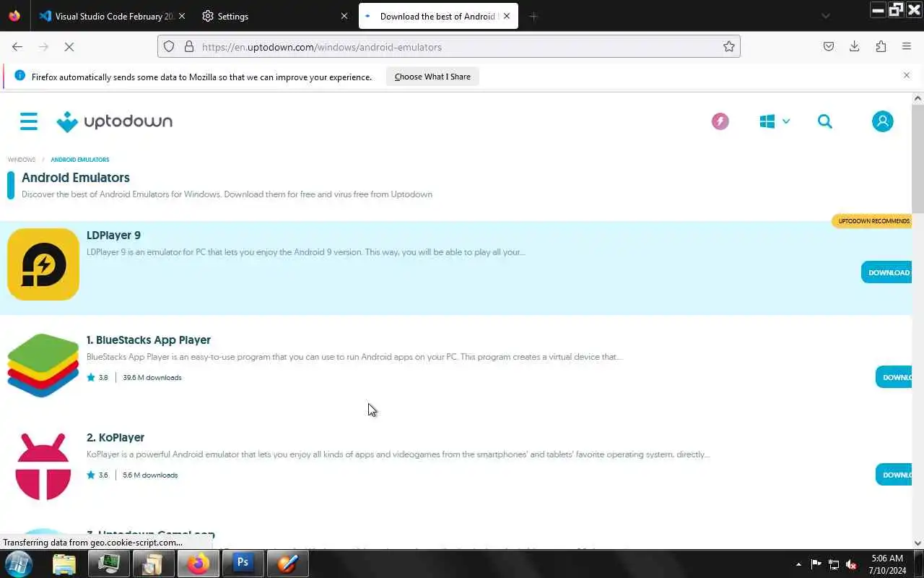Download BlueStacks App Player
Image resolution: width=924 pixels, height=578 pixels.
click(x=894, y=377)
